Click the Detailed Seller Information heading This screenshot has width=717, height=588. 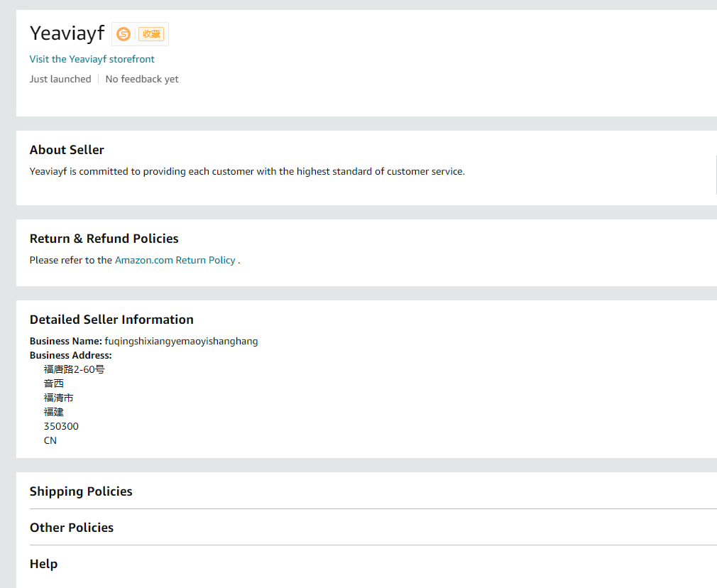tap(111, 320)
